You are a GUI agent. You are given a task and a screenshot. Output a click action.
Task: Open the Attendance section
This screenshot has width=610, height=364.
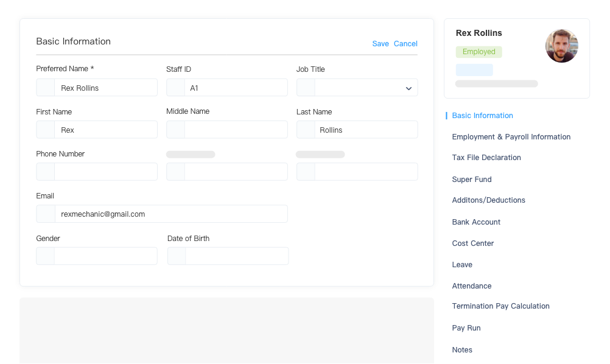[472, 286]
